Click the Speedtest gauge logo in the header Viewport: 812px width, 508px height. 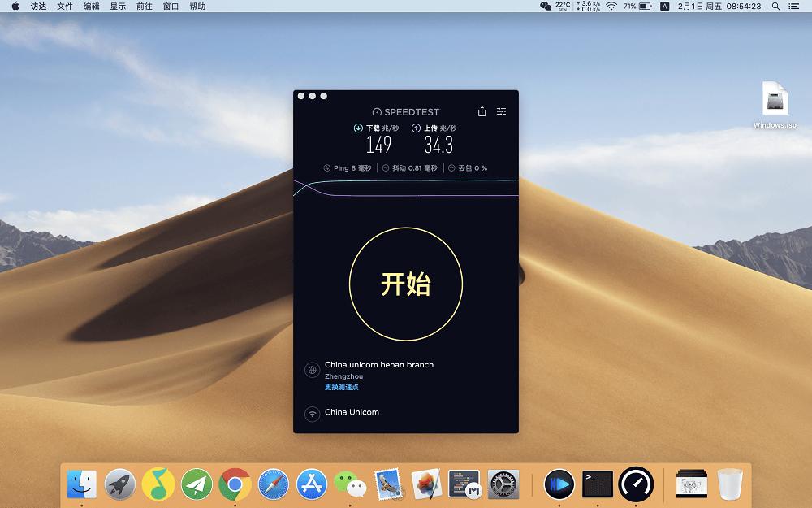click(377, 111)
